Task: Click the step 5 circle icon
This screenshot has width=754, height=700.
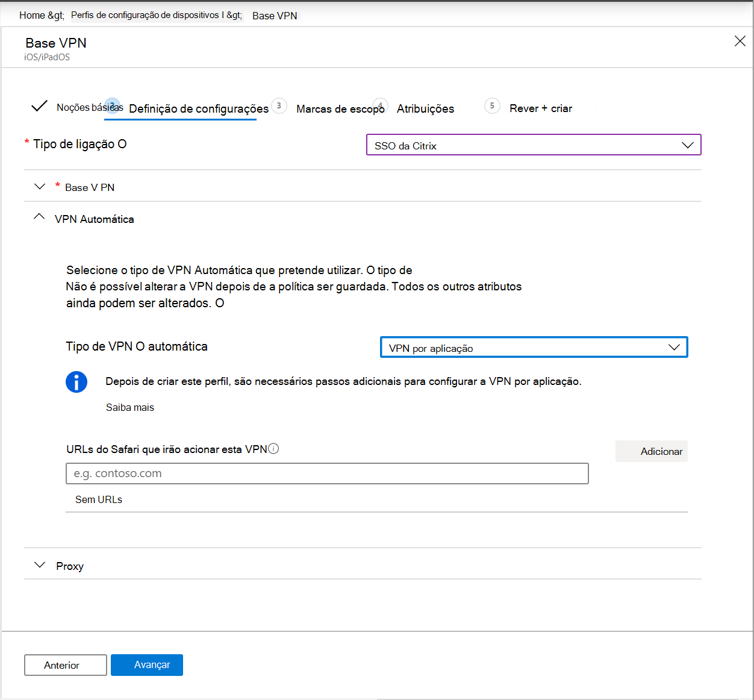Action: [492, 106]
